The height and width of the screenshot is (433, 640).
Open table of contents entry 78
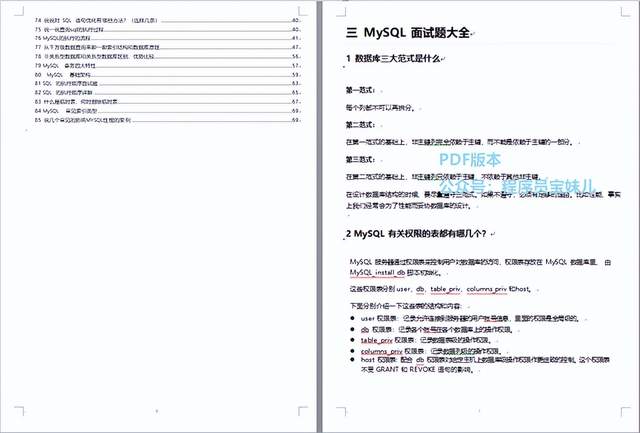point(167,56)
